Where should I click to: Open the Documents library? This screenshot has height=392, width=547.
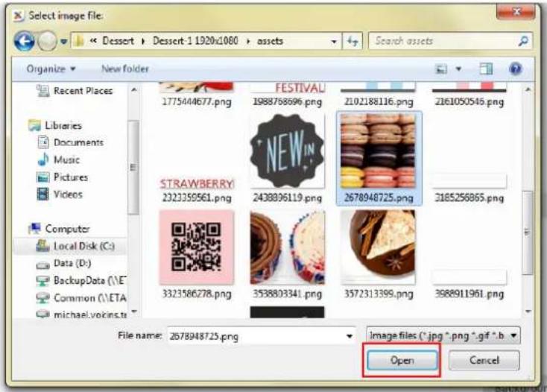78,142
